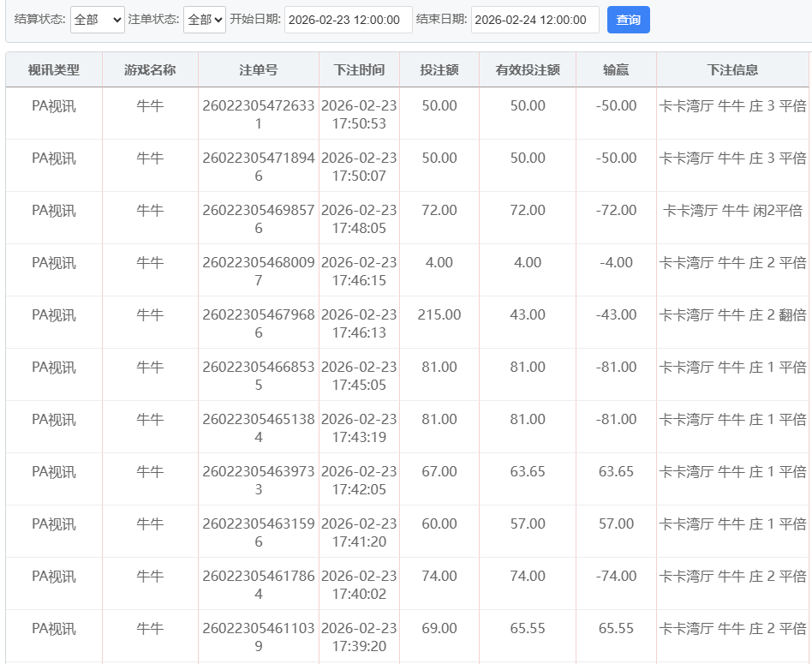Click the 结束日期 date input field
The height and width of the screenshot is (664, 812).
(x=534, y=20)
